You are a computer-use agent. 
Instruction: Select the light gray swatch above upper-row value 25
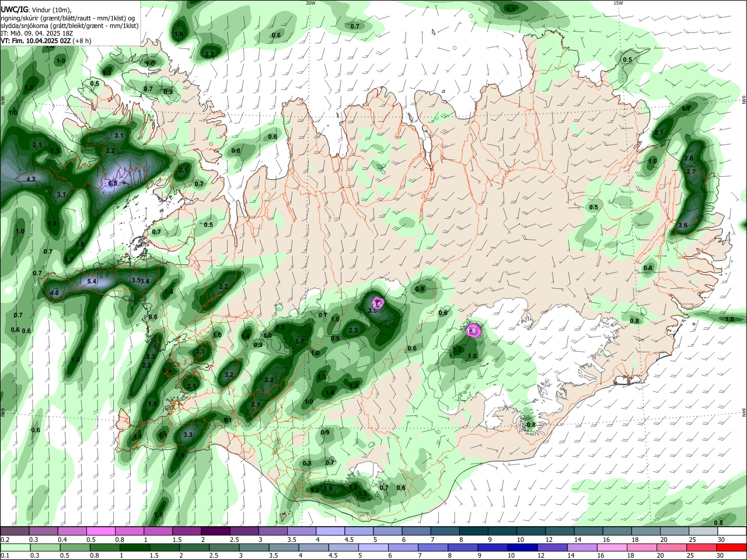704,531
